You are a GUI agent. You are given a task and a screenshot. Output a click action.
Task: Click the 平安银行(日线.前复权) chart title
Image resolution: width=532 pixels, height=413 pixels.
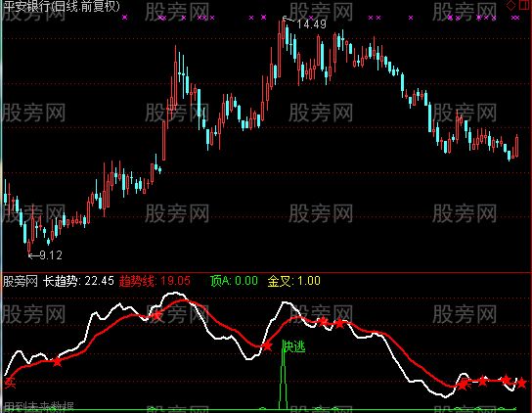point(62,6)
